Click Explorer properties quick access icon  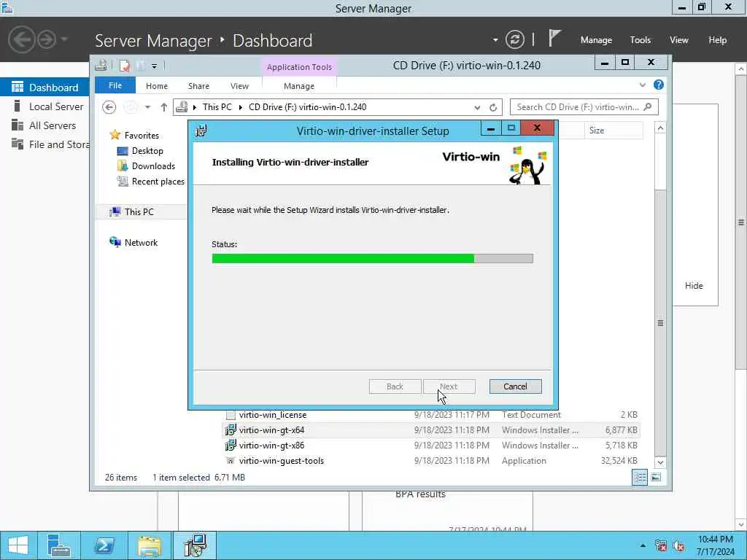coord(125,65)
